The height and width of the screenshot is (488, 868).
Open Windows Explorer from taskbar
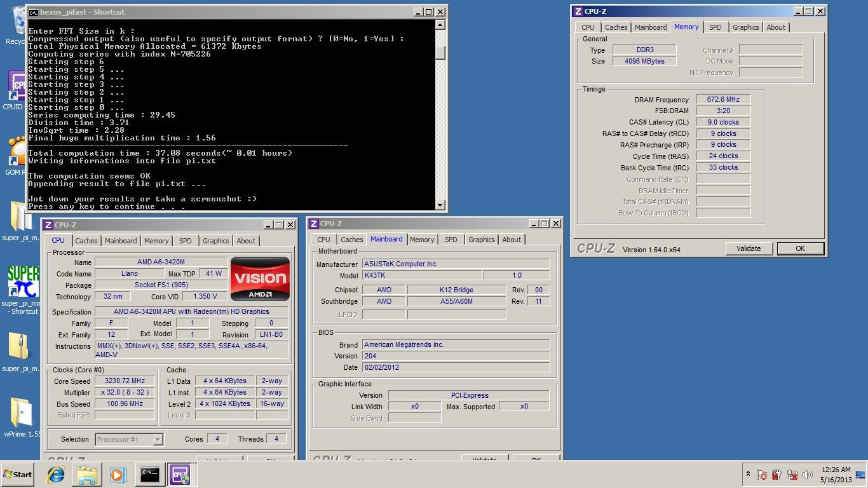pos(87,475)
